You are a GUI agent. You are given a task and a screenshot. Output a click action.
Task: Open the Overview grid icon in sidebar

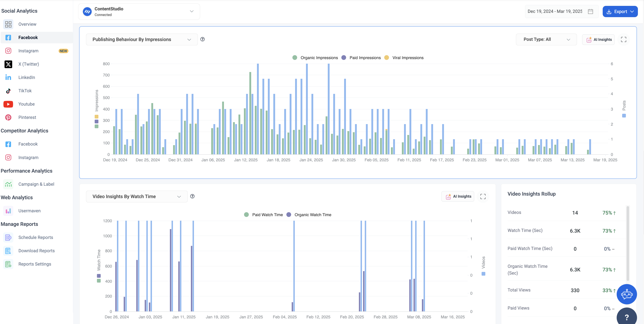(8, 24)
